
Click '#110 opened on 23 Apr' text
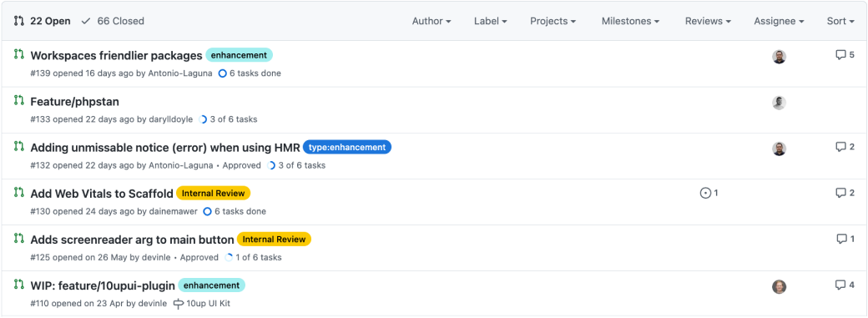point(77,304)
